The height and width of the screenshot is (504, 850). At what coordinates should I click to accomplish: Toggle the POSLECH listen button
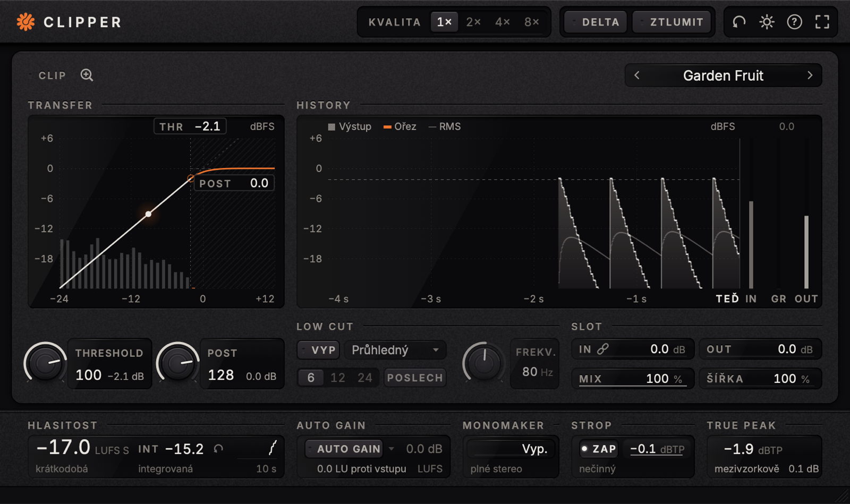(x=415, y=378)
